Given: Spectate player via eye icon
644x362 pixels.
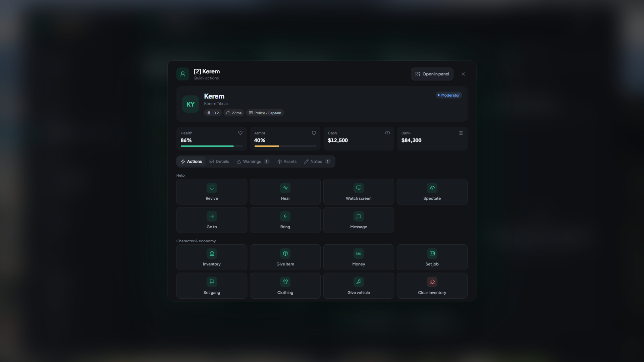Looking at the screenshot, I should [432, 192].
